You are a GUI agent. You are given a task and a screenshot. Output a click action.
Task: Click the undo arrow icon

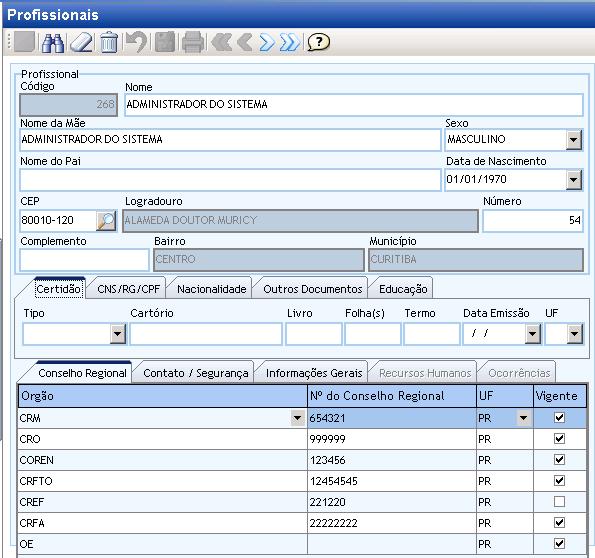(137, 42)
